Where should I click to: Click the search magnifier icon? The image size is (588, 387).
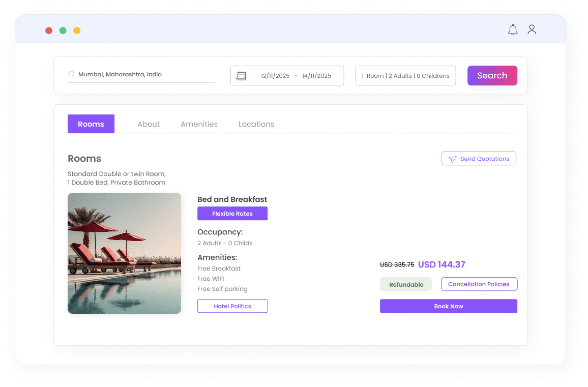[72, 74]
